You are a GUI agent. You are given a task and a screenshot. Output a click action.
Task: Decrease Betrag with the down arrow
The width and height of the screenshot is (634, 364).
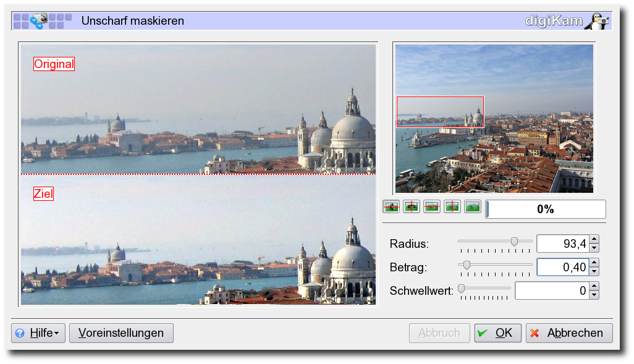pos(594,271)
